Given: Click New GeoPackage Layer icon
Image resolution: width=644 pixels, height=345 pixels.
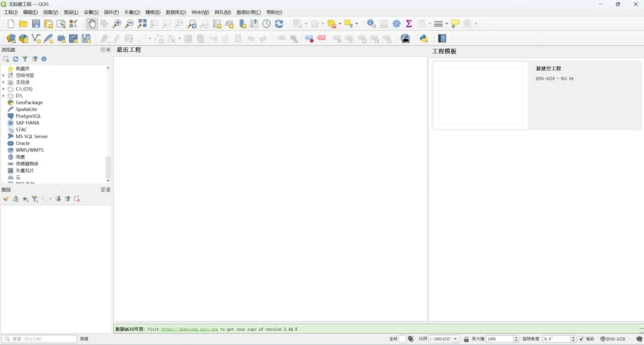Looking at the screenshot, I should point(23,39).
